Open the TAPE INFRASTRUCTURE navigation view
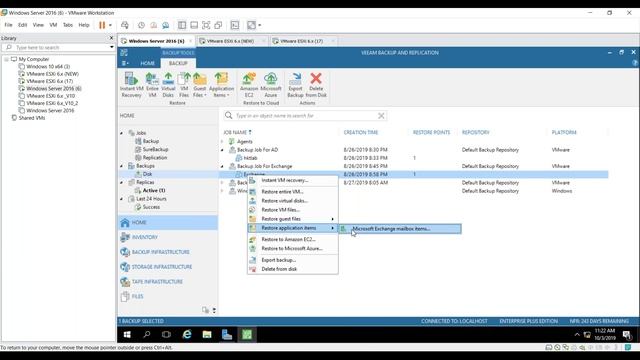The width and height of the screenshot is (640, 360). 168,282
